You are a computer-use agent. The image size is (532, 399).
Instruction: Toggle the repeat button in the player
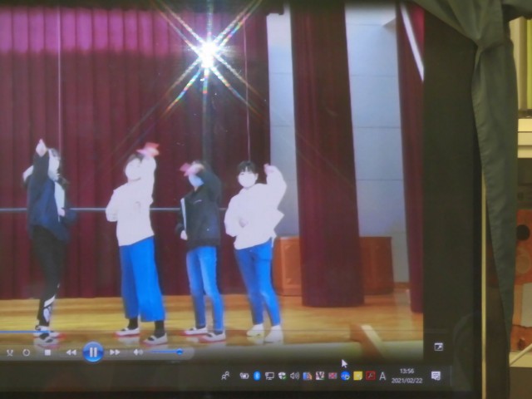[26, 352]
